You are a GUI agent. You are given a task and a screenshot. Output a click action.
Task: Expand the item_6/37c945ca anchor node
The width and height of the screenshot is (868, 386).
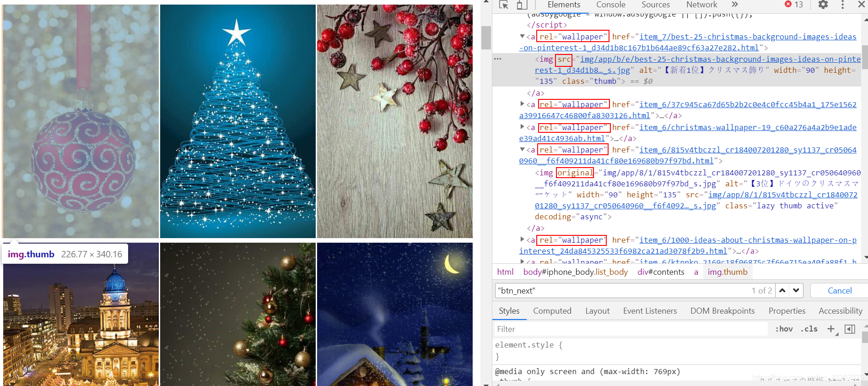pos(522,104)
